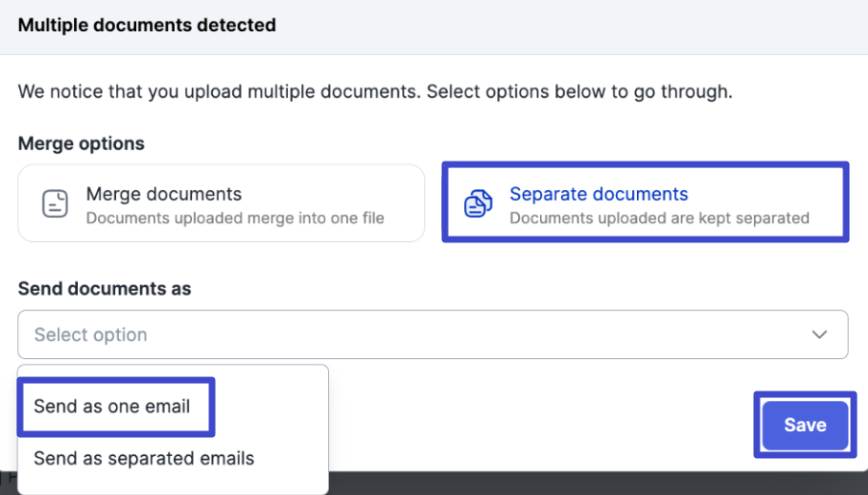Click the 'Send documents as' field label
The height and width of the screenshot is (495, 868).
(x=105, y=289)
